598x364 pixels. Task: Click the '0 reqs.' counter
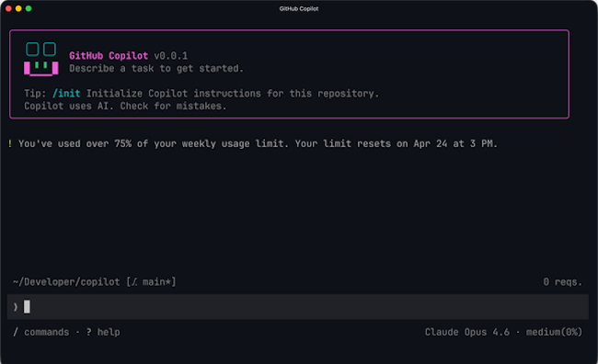click(563, 282)
